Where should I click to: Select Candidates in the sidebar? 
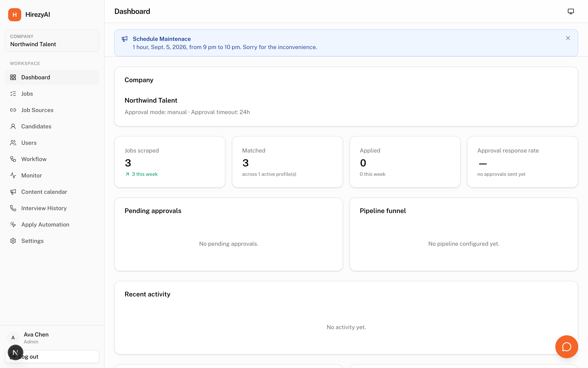(x=52, y=126)
